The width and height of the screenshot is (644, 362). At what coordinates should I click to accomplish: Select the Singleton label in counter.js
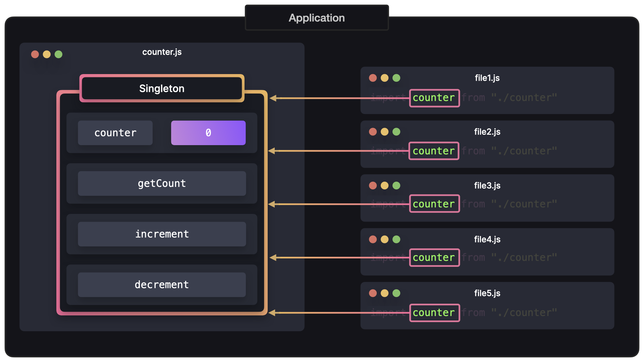[x=161, y=88]
